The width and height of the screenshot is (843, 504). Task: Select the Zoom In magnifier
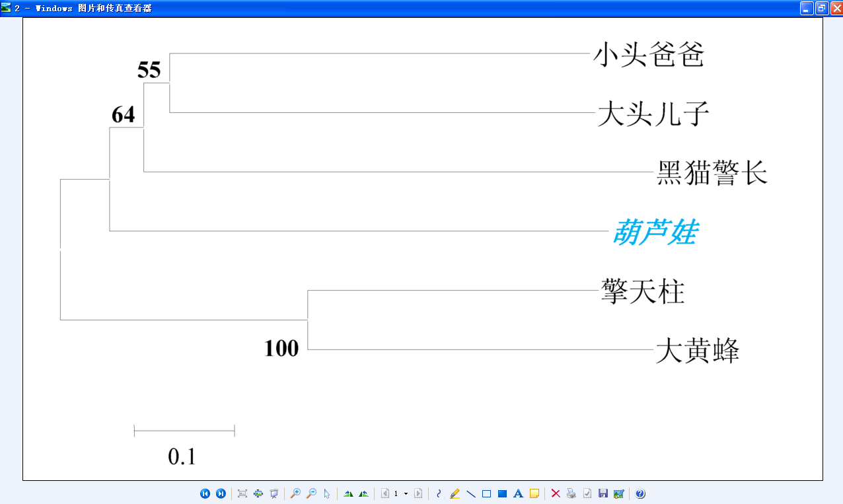tap(295, 493)
